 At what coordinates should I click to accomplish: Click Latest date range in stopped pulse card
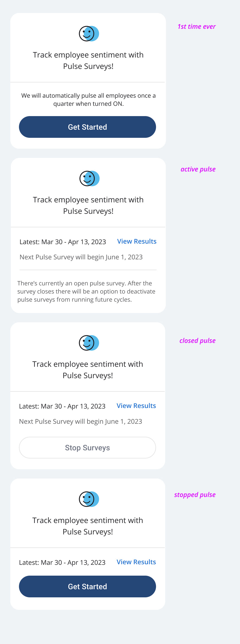(x=62, y=563)
